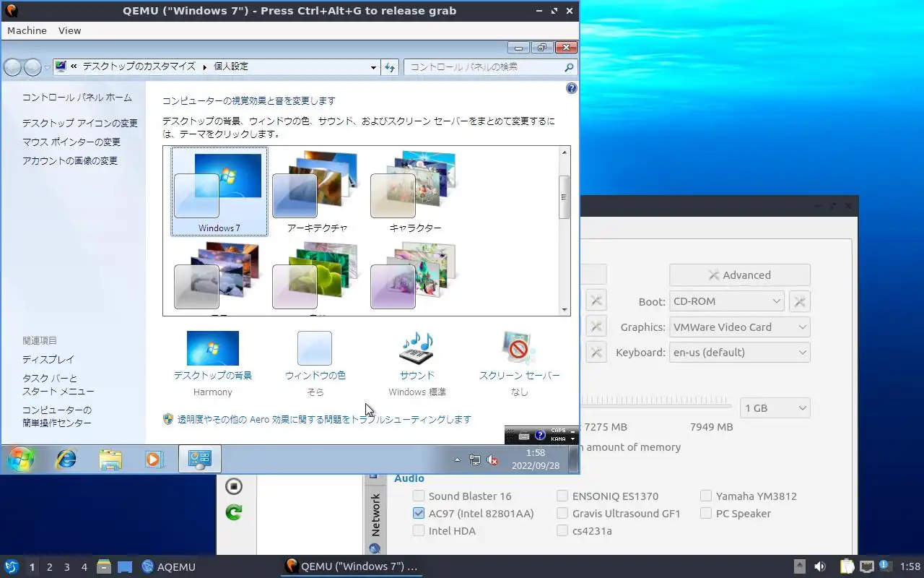Click the host network tray icon
Screen dimensions: 924x578
coord(866,566)
